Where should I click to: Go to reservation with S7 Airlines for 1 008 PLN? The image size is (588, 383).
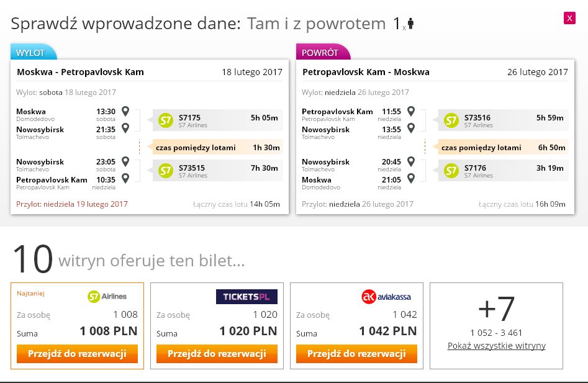click(x=77, y=354)
